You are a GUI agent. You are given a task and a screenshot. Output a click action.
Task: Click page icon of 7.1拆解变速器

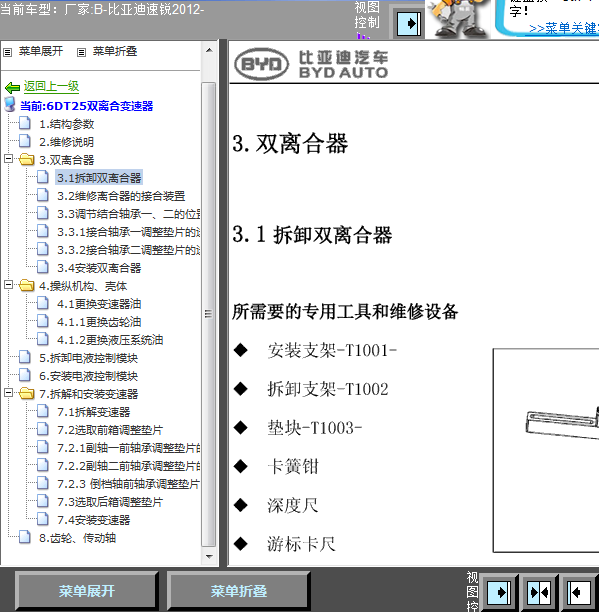point(43,411)
